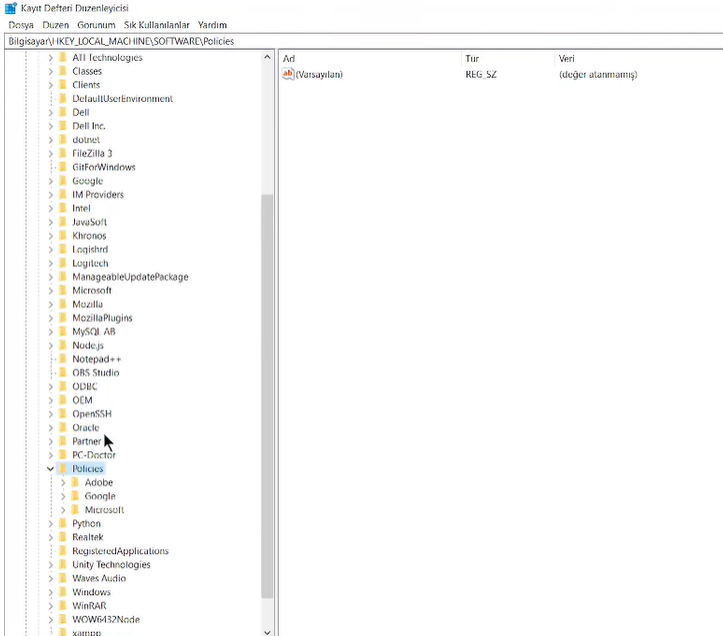This screenshot has height=636, width=723.
Task: Click the folder icon beside OBS Studio
Action: 62,373
